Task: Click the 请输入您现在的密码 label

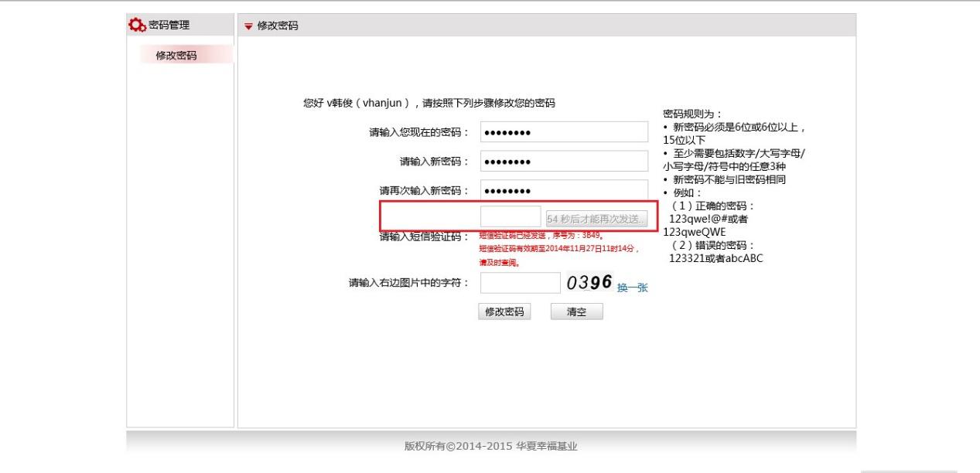Action: [x=419, y=133]
